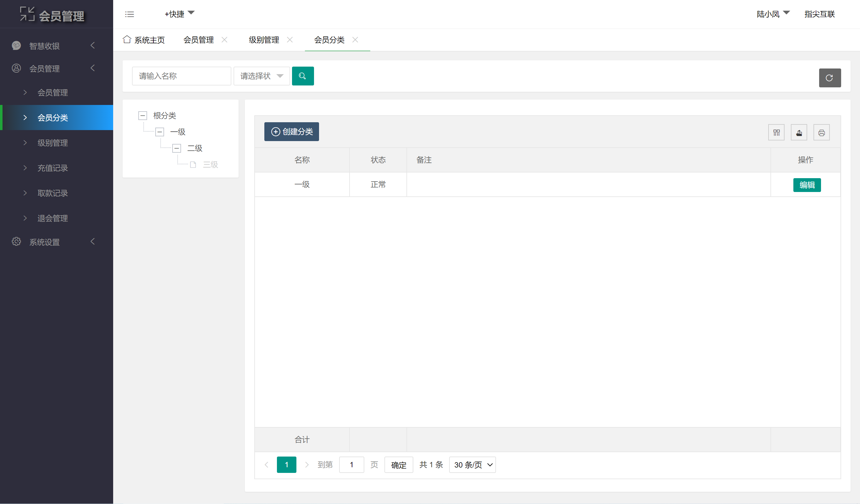Select 二级 in the category tree
Image resolution: width=860 pixels, height=504 pixels.
[195, 148]
